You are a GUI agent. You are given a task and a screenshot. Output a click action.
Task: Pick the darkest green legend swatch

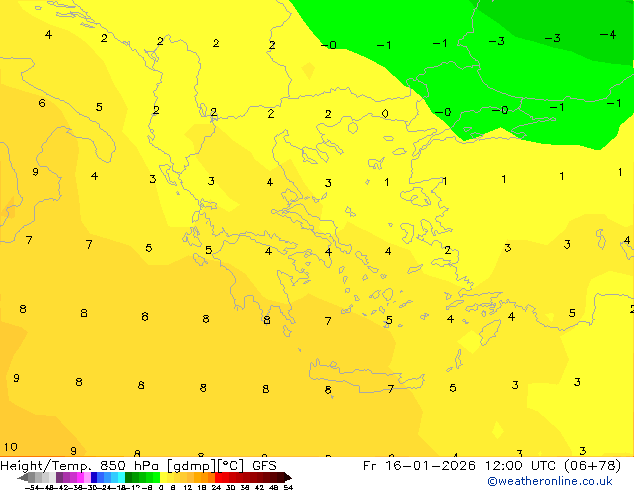(x=129, y=477)
